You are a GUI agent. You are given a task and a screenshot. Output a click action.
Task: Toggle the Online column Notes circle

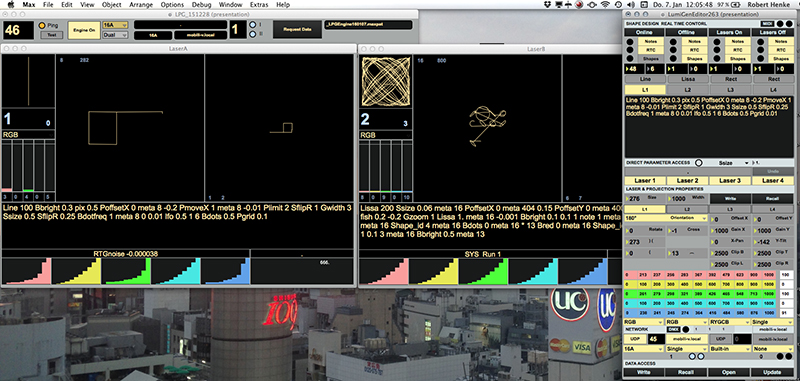[x=630, y=41]
